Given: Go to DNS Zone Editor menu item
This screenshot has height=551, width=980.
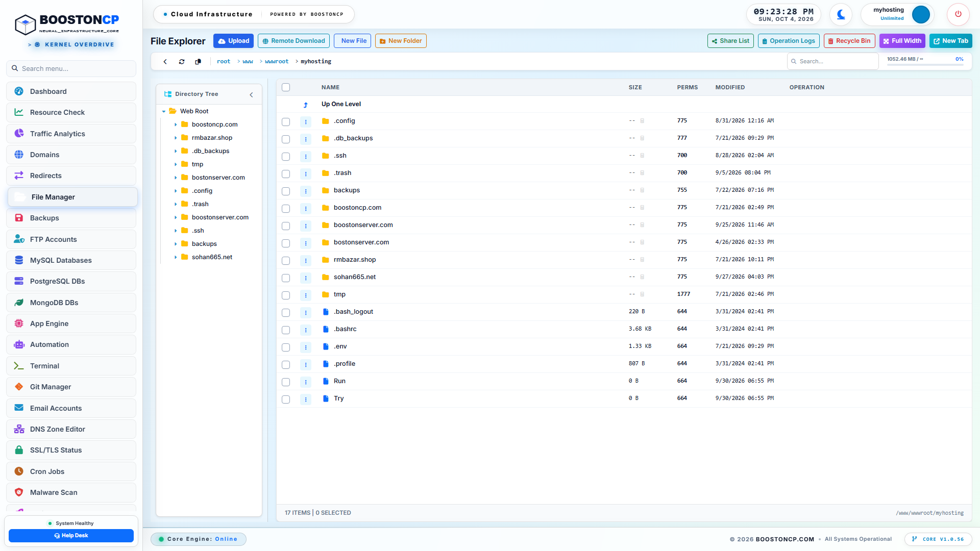Looking at the screenshot, I should 71,429.
